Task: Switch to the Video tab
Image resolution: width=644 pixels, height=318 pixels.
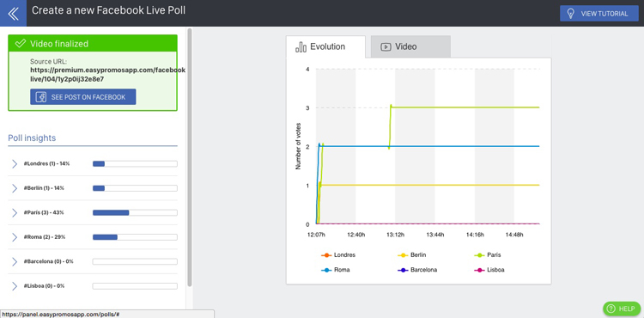Action: pos(410,46)
